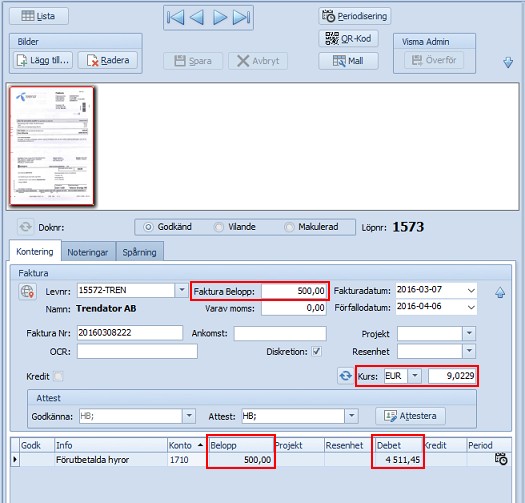The height and width of the screenshot is (503, 525).
Task: Click the Resenhet column header
Action: click(349, 445)
